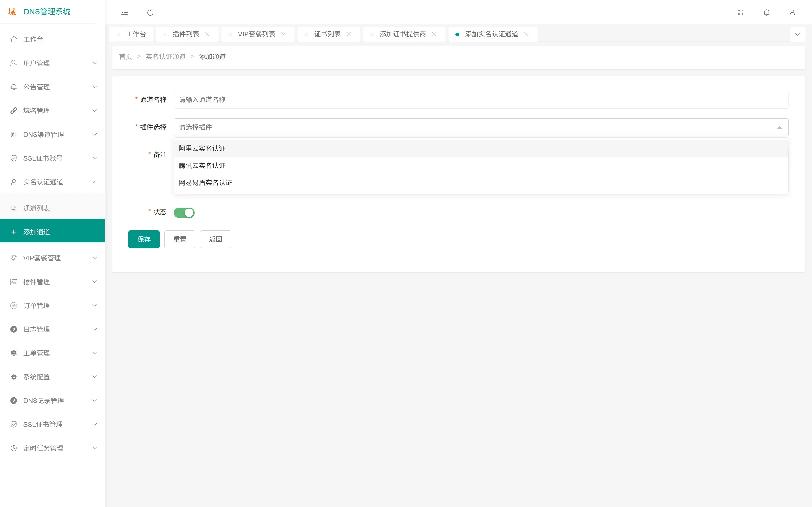Open the 通道列表 menu item

(37, 208)
